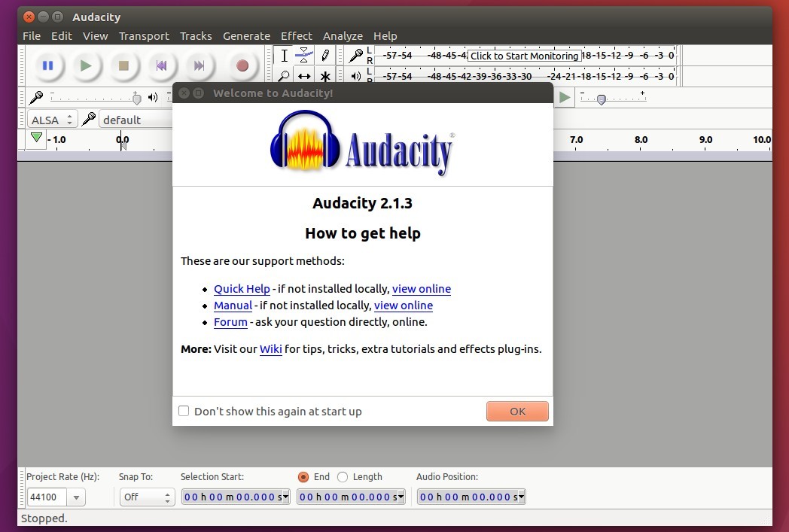Screen dimensions: 789x532
Task: Activate the Zoom tool
Action: [x=285, y=75]
